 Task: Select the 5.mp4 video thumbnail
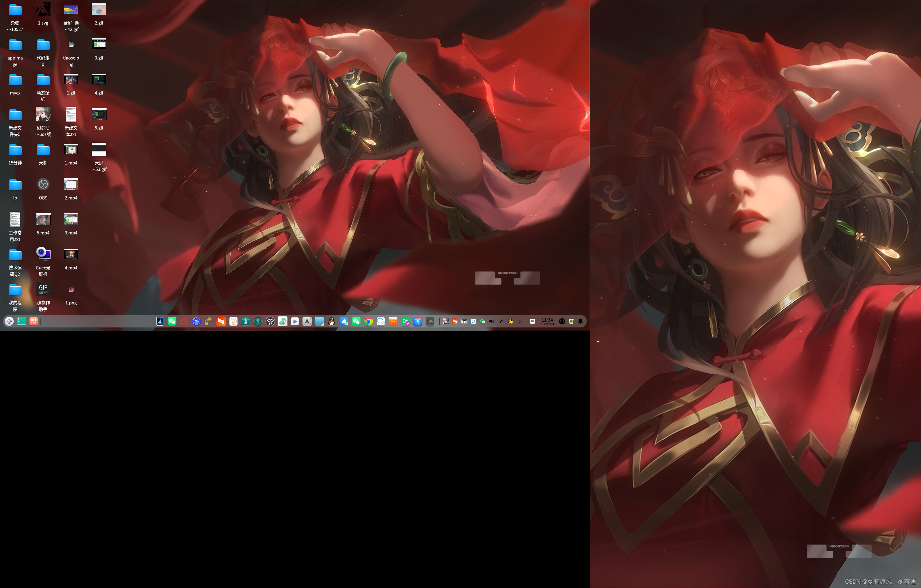coord(43,220)
